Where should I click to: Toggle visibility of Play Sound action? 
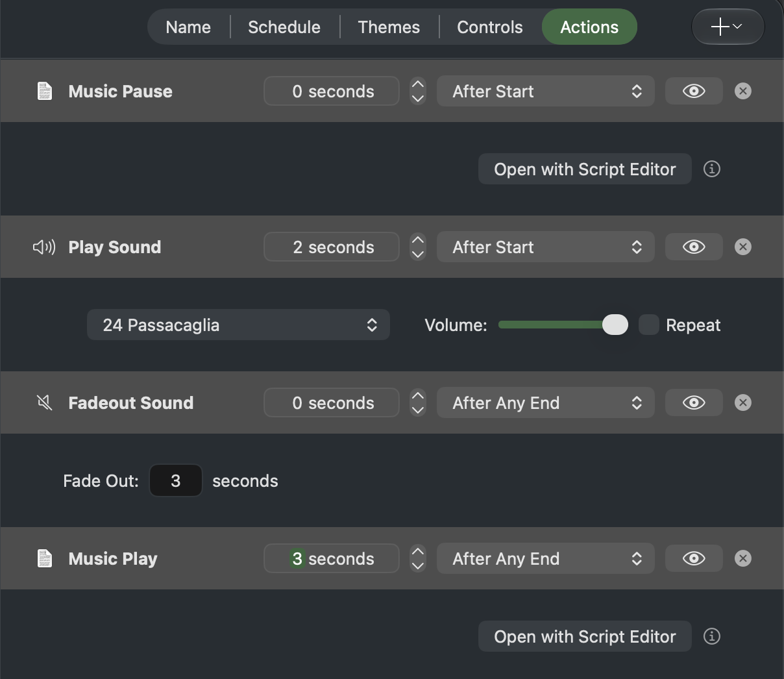694,247
